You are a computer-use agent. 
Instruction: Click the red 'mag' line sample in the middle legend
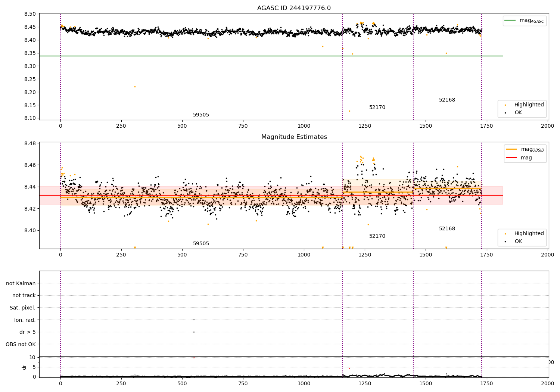[x=511, y=158]
